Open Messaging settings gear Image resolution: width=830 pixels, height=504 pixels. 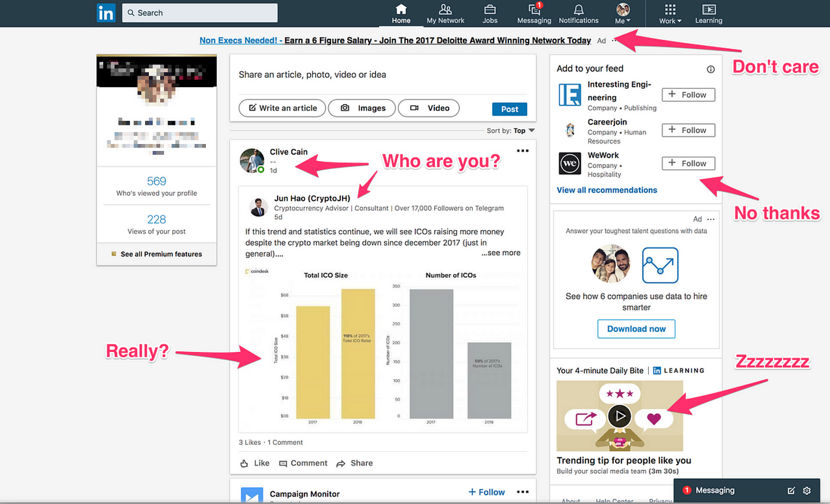[807, 490]
